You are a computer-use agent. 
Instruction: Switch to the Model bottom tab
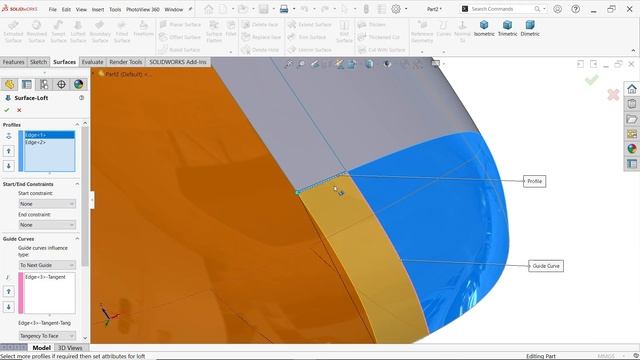click(x=41, y=348)
